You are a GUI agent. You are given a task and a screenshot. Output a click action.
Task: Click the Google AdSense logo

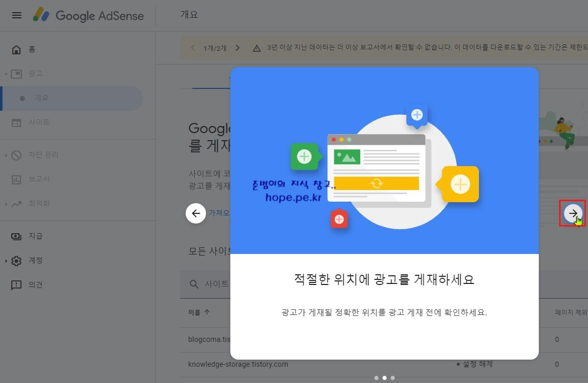[x=88, y=15]
